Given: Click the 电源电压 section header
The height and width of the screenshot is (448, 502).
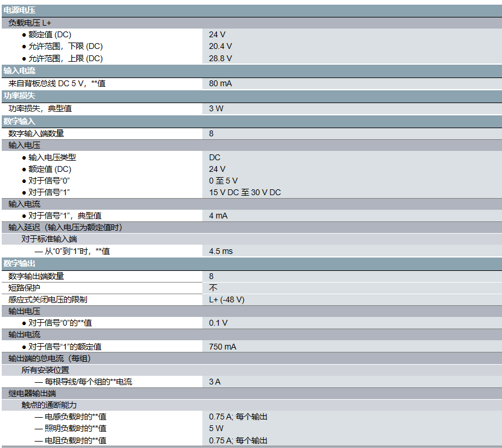Looking at the screenshot, I should [19, 10].
